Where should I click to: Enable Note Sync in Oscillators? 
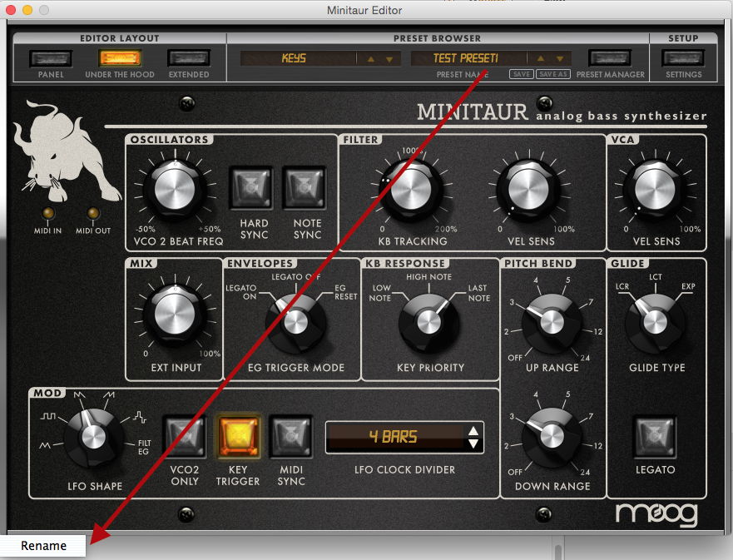[x=305, y=187]
